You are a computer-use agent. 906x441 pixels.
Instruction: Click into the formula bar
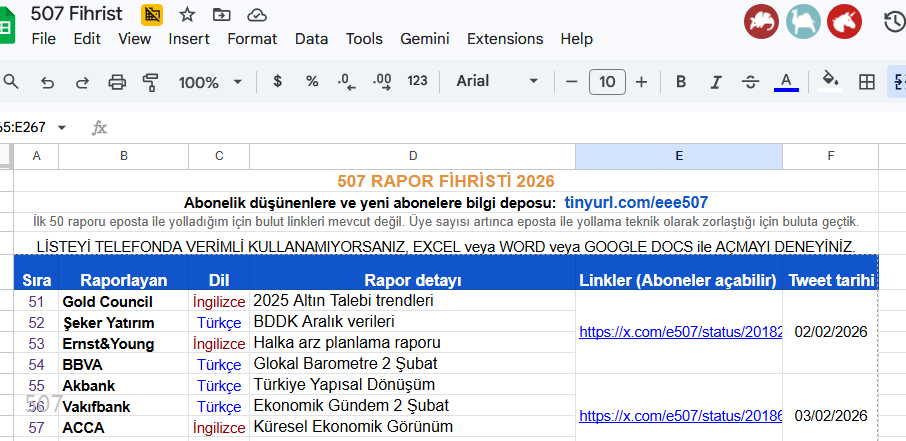click(508, 127)
